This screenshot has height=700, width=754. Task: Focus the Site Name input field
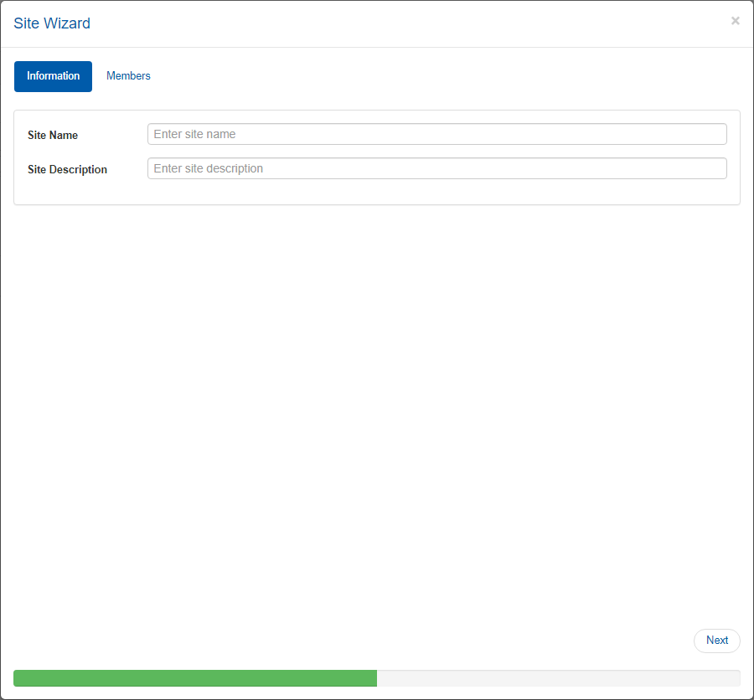pos(436,134)
